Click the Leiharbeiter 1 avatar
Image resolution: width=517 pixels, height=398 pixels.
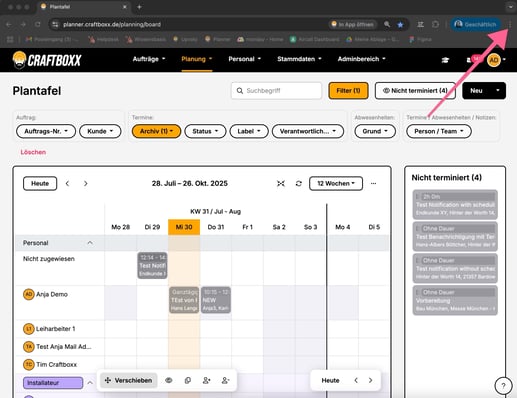(x=29, y=329)
